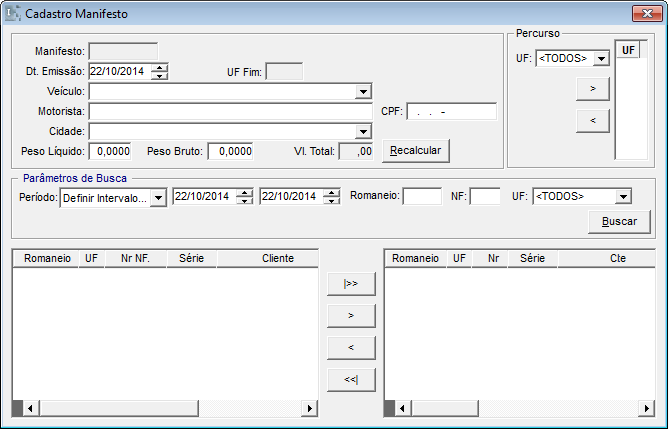Image resolution: width=669 pixels, height=429 pixels.
Task: Expand the Cidade combo box
Action: click(x=363, y=131)
